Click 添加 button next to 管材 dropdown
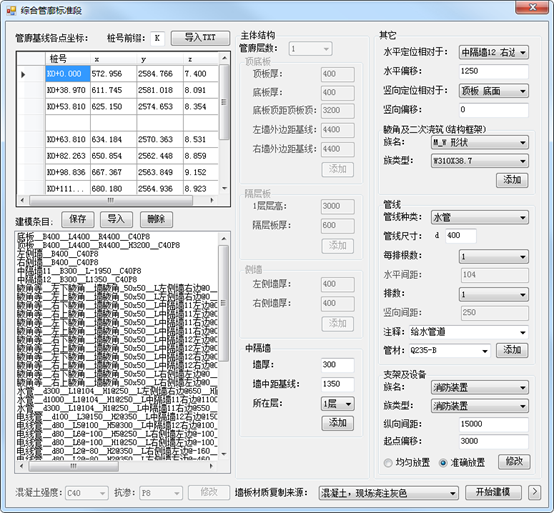Viewport: 554px width, 513px height. [x=512, y=350]
